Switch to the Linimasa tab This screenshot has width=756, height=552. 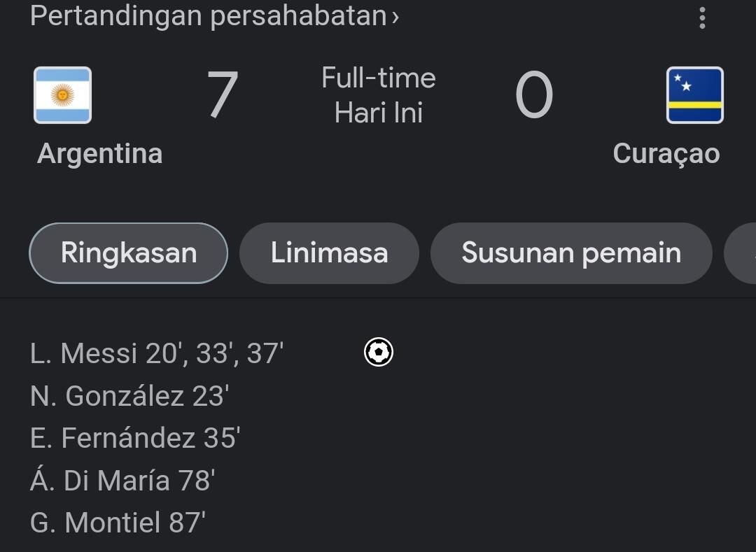(329, 253)
